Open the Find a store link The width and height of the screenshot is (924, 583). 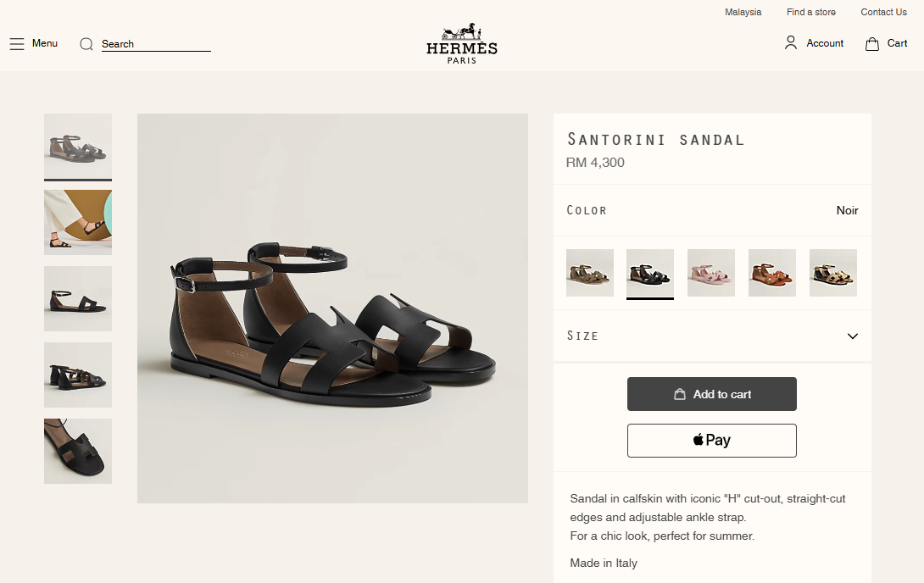811,12
